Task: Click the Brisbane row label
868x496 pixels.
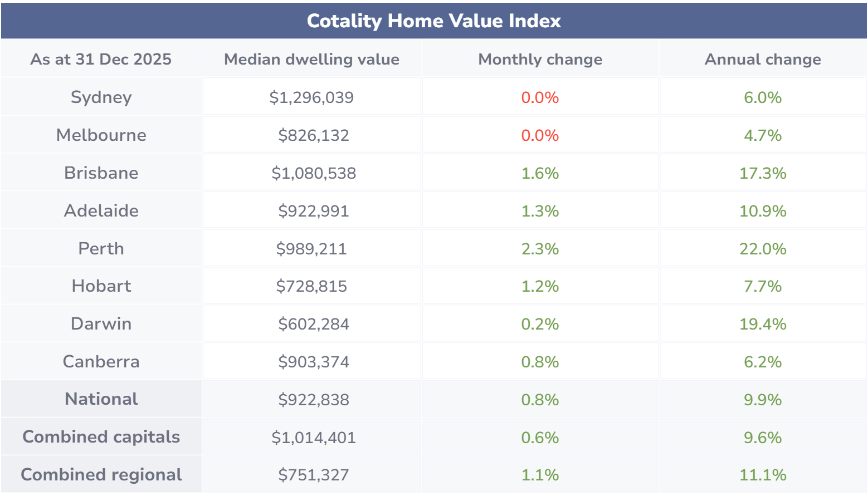Action: [x=101, y=173]
